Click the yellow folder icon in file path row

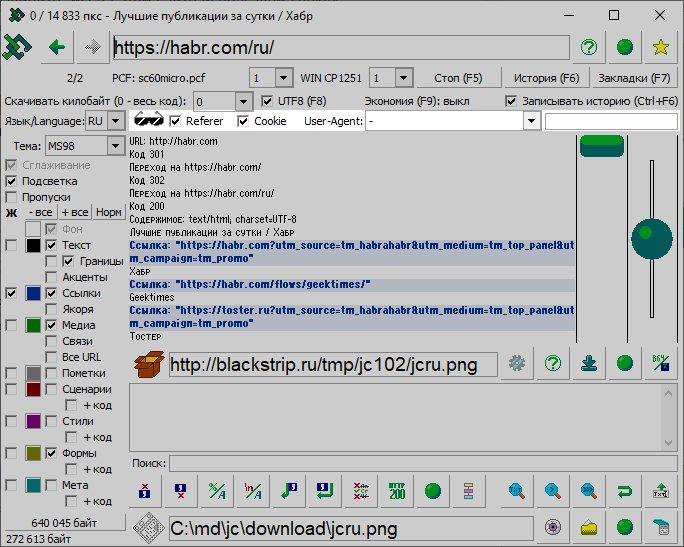[589, 527]
